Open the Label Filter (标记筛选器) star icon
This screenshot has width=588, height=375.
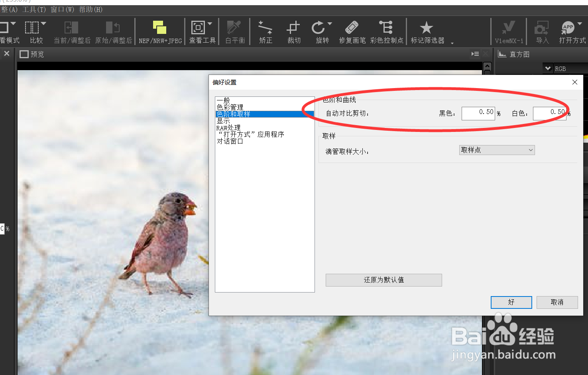pos(427,27)
